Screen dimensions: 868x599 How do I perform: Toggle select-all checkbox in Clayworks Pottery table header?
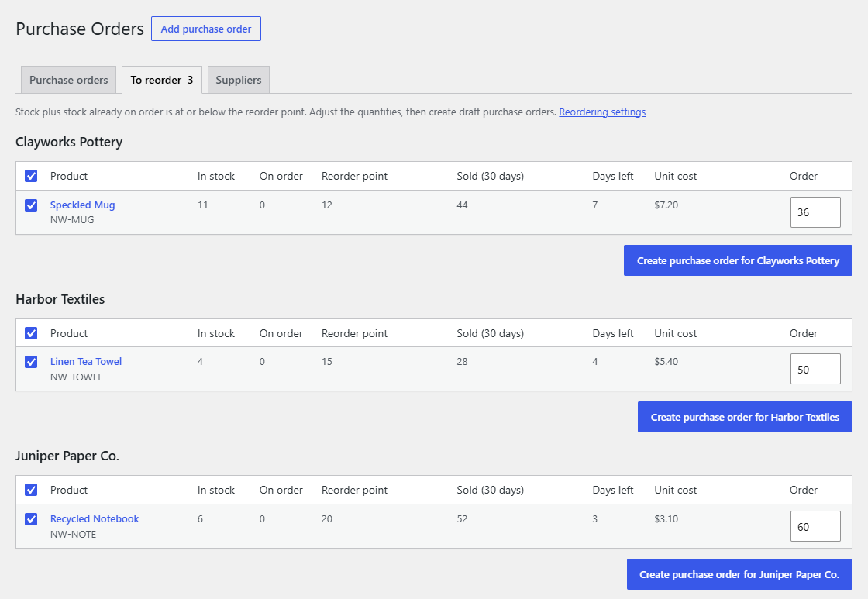click(x=31, y=176)
